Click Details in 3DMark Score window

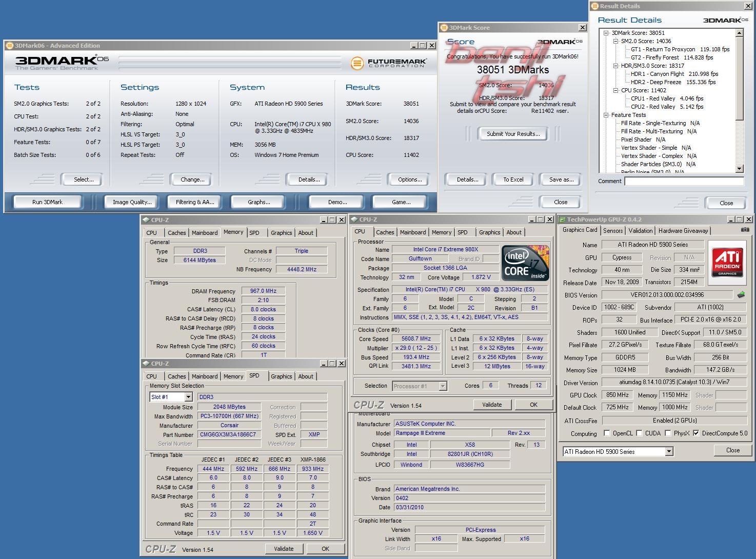click(x=467, y=179)
